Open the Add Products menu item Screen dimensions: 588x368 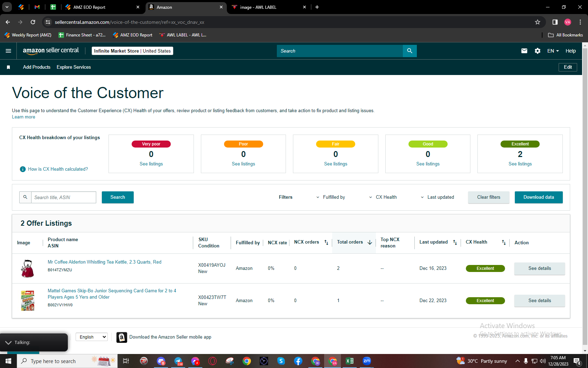pyautogui.click(x=37, y=67)
